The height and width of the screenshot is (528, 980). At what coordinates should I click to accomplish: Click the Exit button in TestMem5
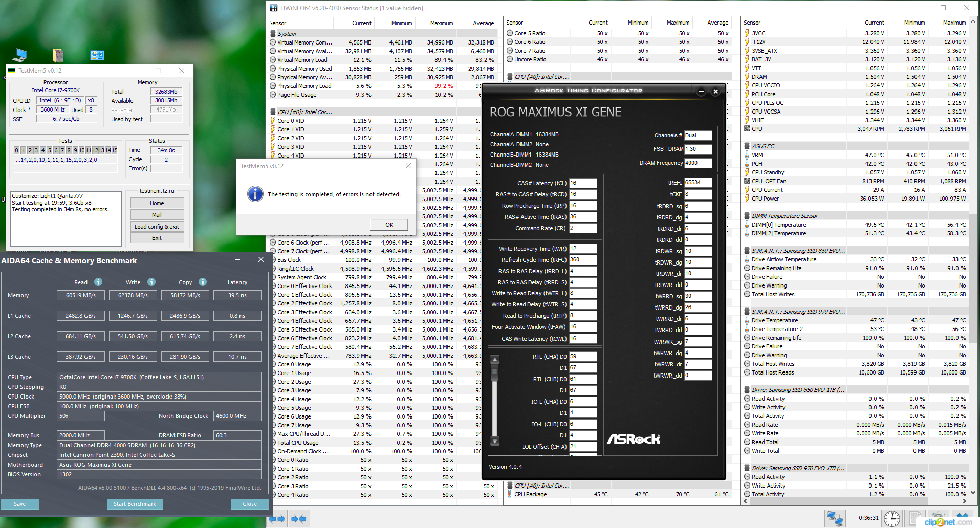click(x=157, y=238)
